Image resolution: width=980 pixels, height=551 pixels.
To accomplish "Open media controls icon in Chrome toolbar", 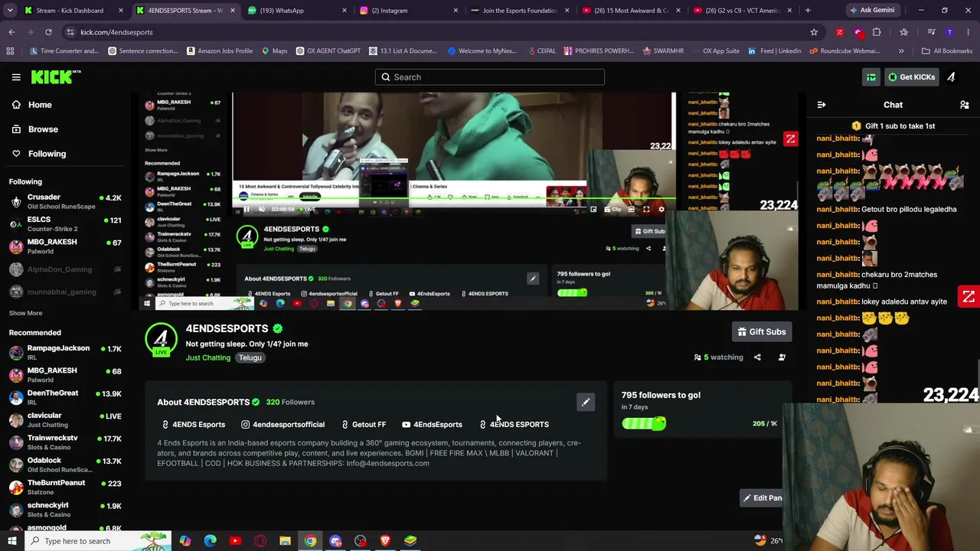I will click(x=931, y=32).
